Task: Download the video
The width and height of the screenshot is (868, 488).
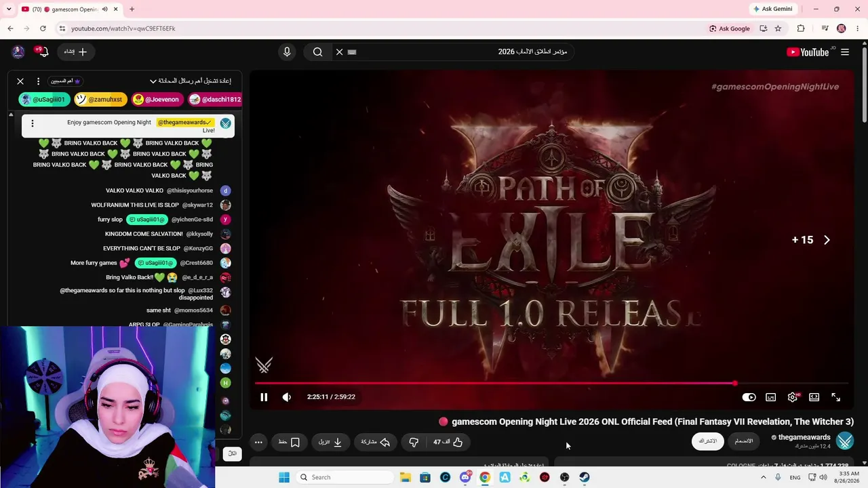Action: 330,442
